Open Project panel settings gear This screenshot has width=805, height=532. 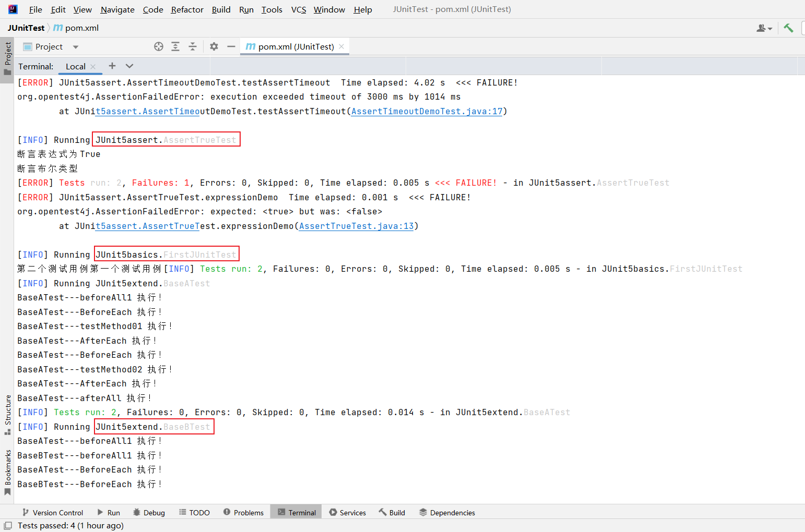coord(214,46)
